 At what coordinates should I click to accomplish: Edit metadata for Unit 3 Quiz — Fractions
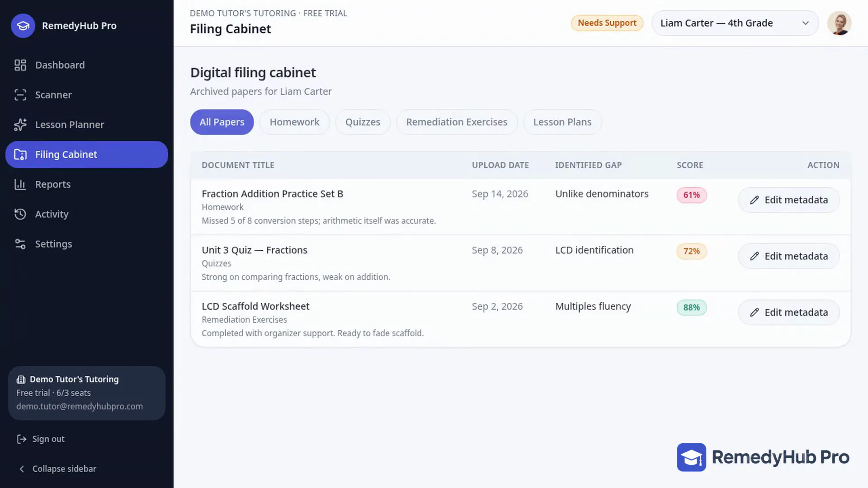coord(789,256)
